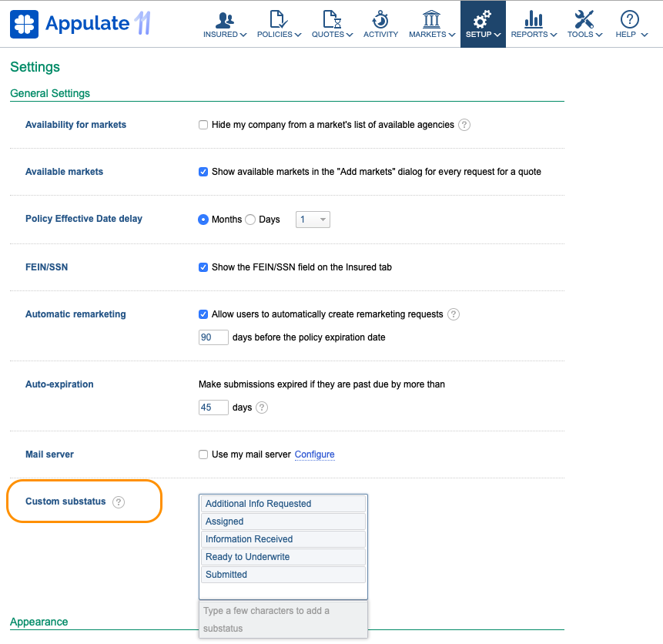This screenshot has height=644, width=663.
Task: Expand the INSURED menu chevron
Action: [243, 35]
